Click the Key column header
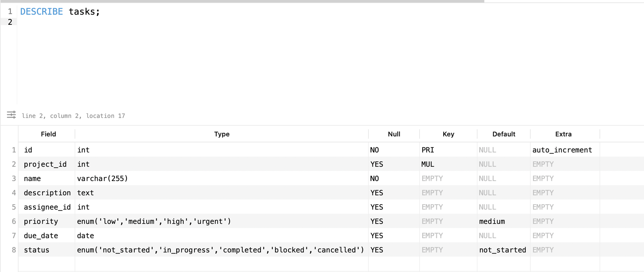 click(448, 134)
